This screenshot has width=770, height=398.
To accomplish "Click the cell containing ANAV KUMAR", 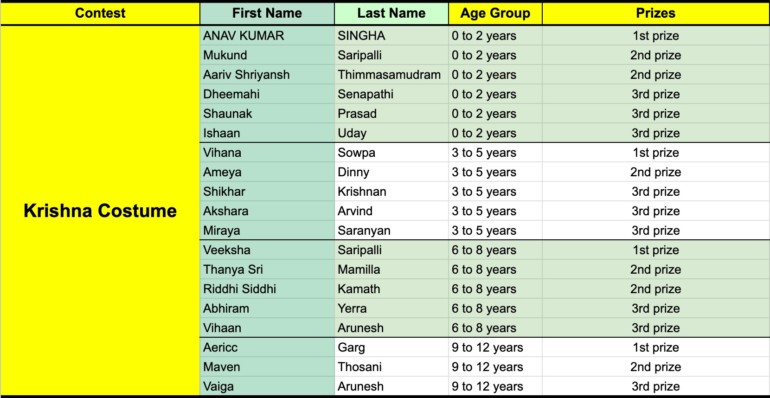I will 267,36.
